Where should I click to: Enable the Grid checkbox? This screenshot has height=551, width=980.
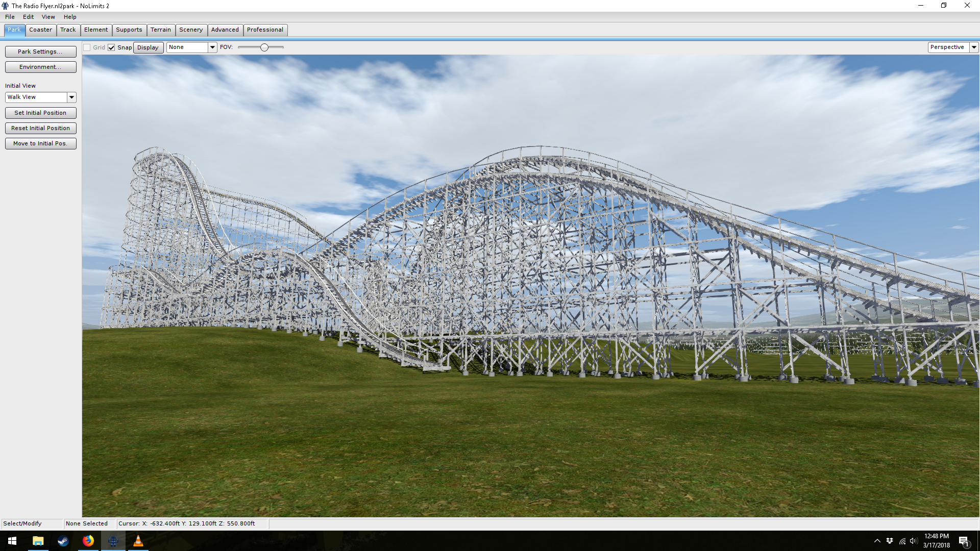point(87,47)
